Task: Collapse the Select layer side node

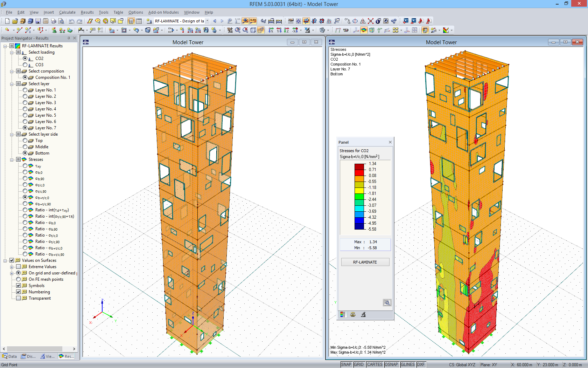Action: click(12, 134)
